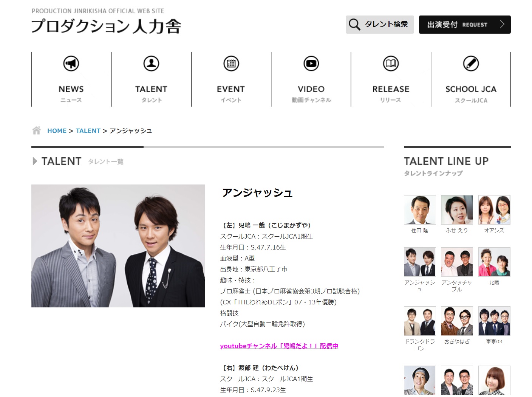This screenshot has width=532, height=397.
Task: Click the magnifying glass search icon
Action: tap(354, 25)
